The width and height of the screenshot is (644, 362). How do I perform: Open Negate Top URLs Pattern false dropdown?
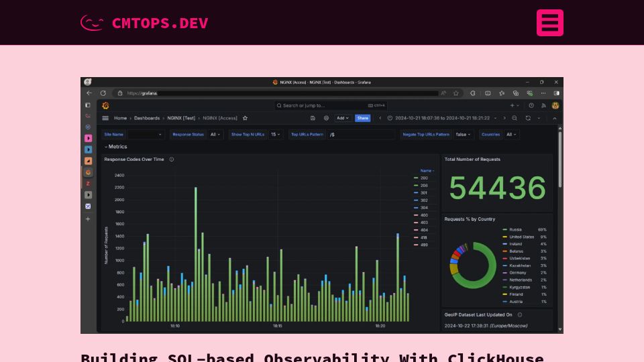click(464, 134)
